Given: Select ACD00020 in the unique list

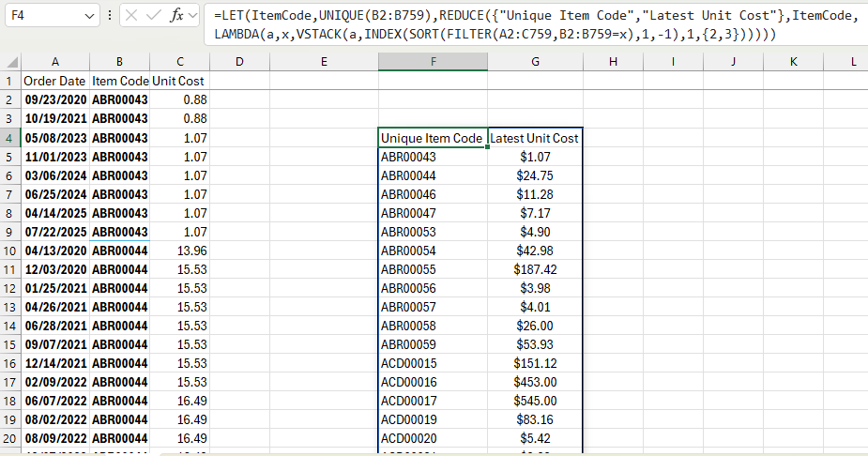Looking at the screenshot, I should [x=433, y=438].
